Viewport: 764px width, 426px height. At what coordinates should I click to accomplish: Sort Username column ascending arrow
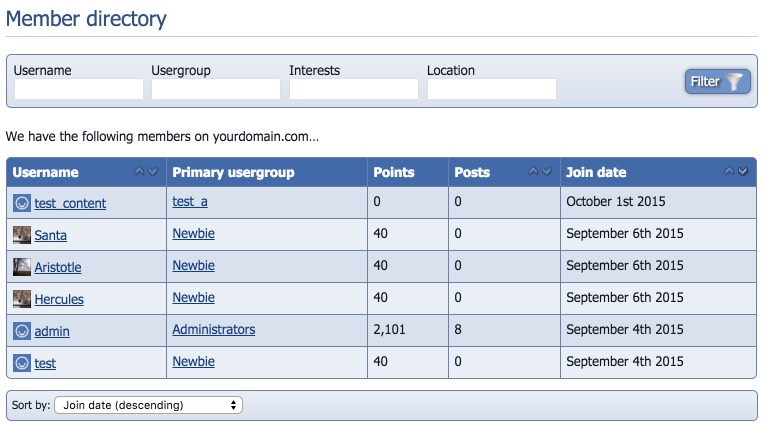(x=139, y=171)
